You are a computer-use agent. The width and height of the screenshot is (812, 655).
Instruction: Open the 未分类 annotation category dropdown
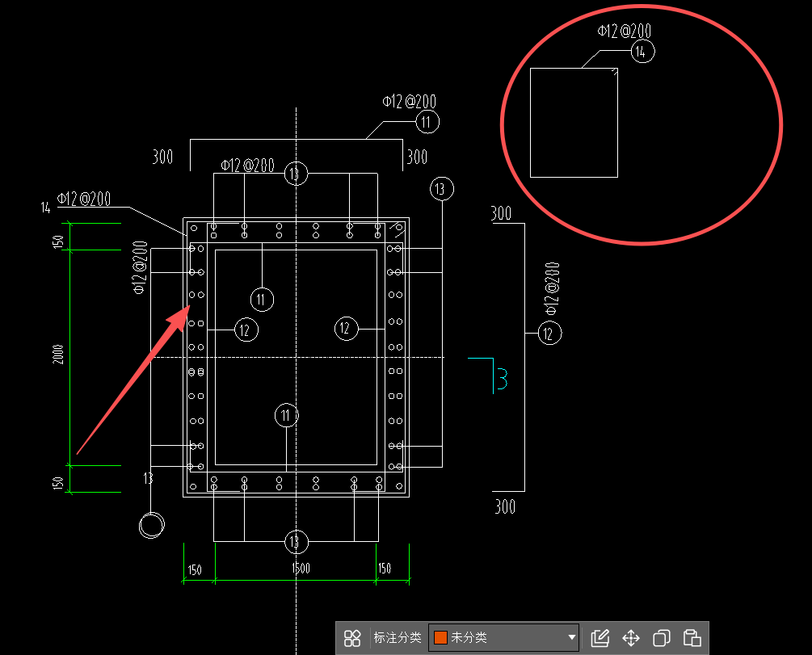(505, 637)
